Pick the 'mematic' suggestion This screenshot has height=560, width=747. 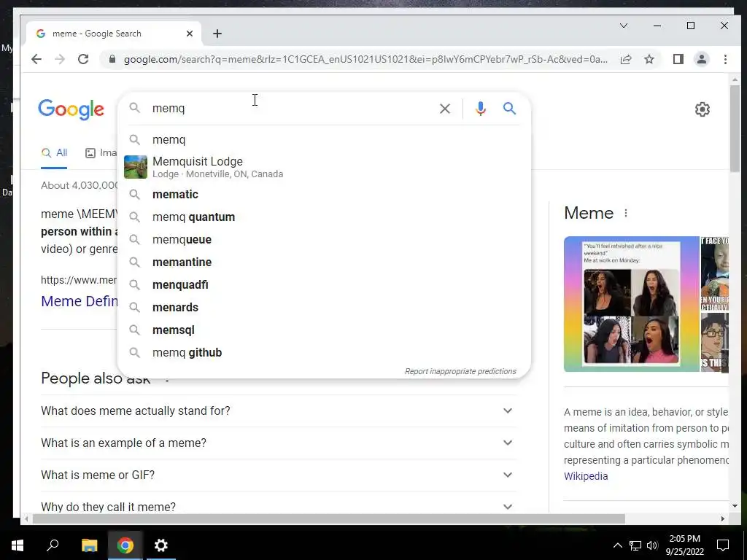[x=324, y=194]
